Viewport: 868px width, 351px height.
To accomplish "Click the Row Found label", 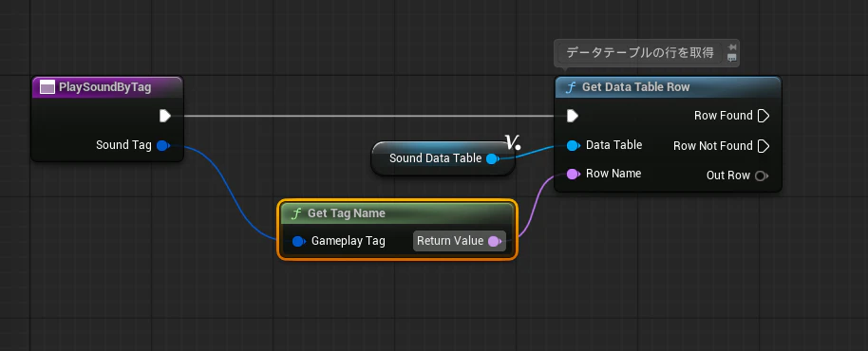I will click(x=724, y=116).
